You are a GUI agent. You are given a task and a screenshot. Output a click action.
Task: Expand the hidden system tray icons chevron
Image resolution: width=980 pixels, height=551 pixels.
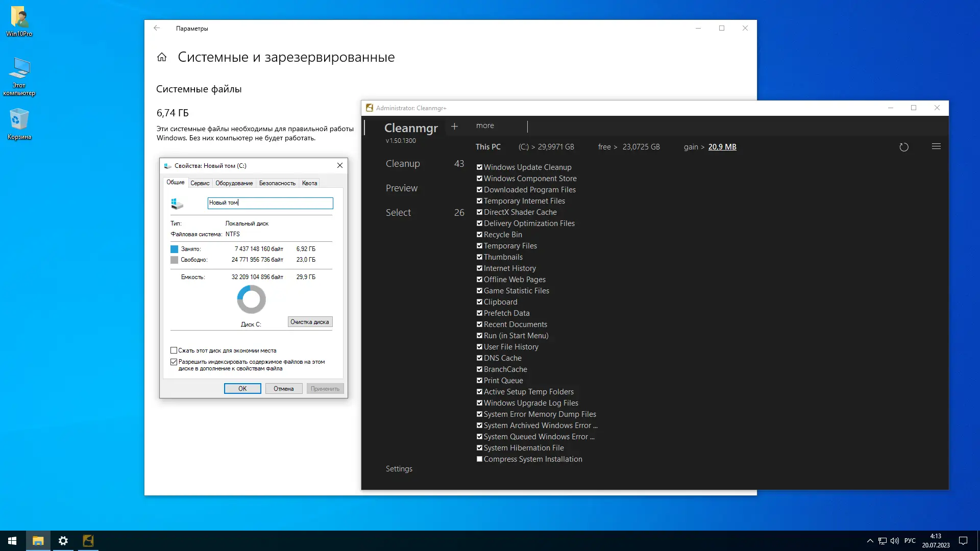tap(870, 541)
